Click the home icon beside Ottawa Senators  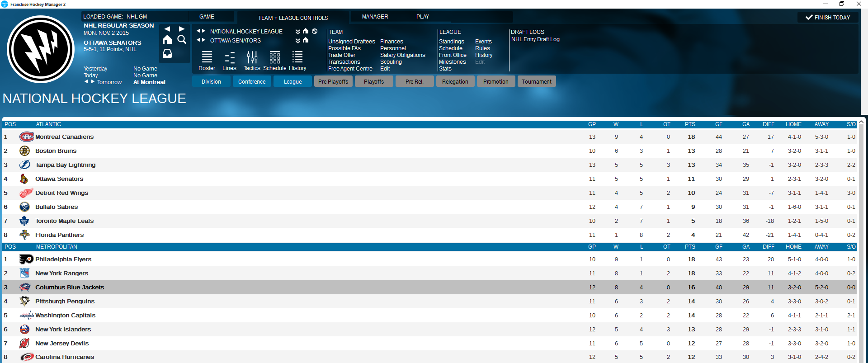(x=306, y=40)
